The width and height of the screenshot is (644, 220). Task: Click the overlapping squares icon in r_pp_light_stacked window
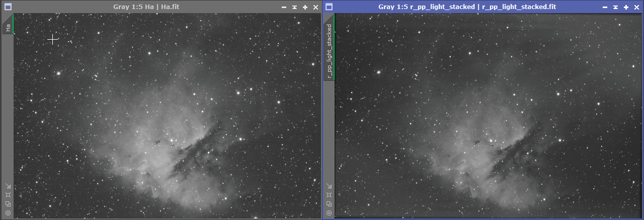pyautogui.click(x=329, y=204)
